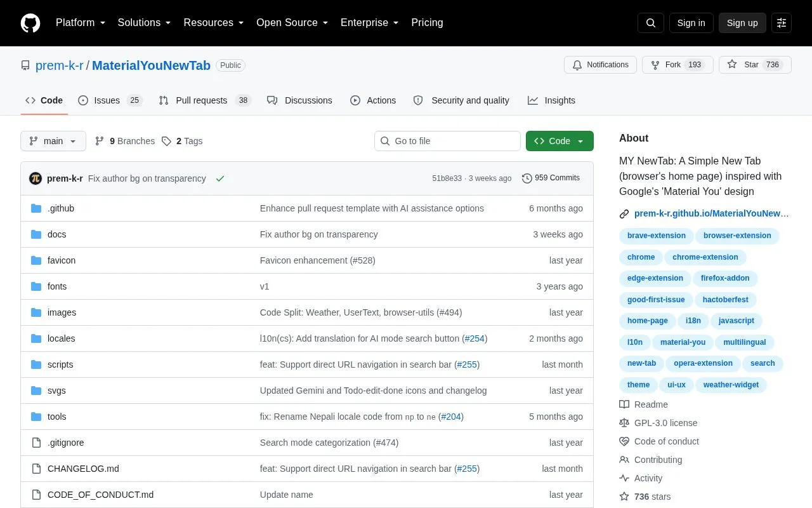Open the 2 Tags link

pyautogui.click(x=182, y=141)
